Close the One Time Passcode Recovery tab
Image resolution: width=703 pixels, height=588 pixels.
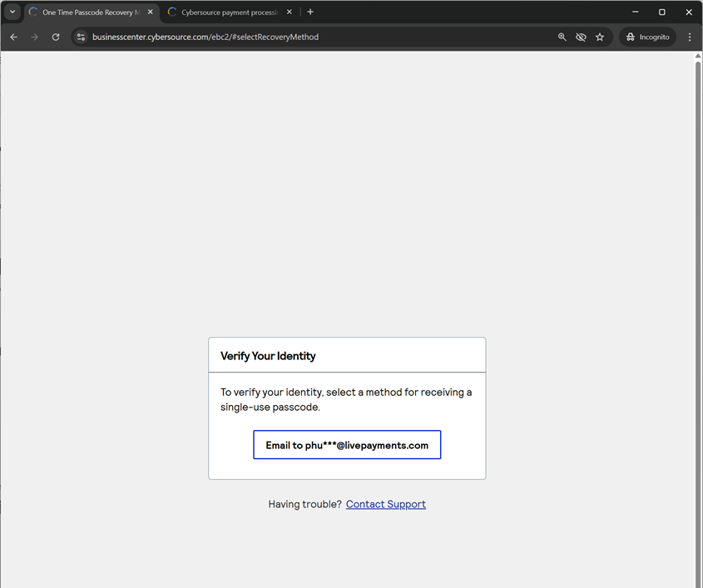click(151, 12)
